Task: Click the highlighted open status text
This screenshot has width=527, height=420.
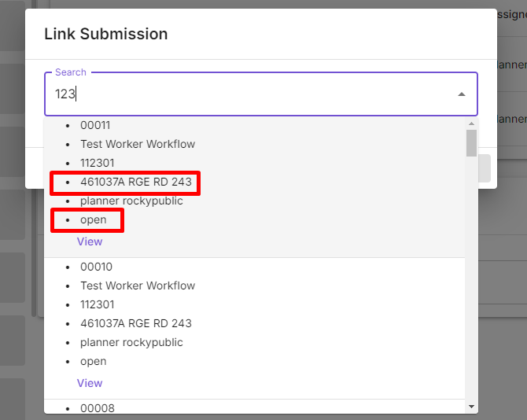Action: [x=93, y=219]
